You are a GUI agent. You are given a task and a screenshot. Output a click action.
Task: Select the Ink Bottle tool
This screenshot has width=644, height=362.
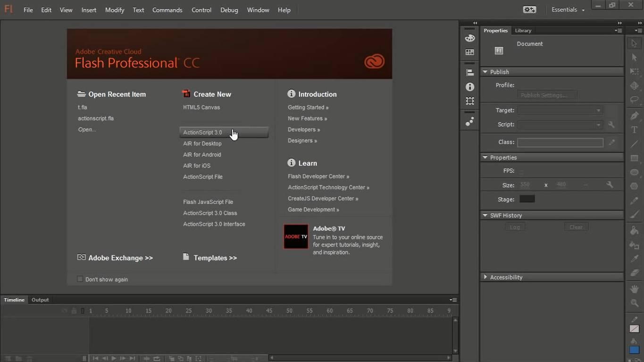pyautogui.click(x=634, y=245)
